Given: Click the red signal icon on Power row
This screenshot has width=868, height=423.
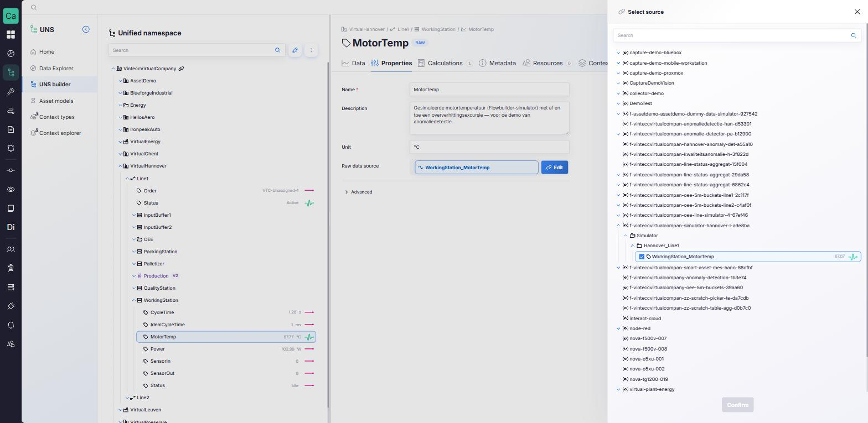Looking at the screenshot, I should (309, 349).
